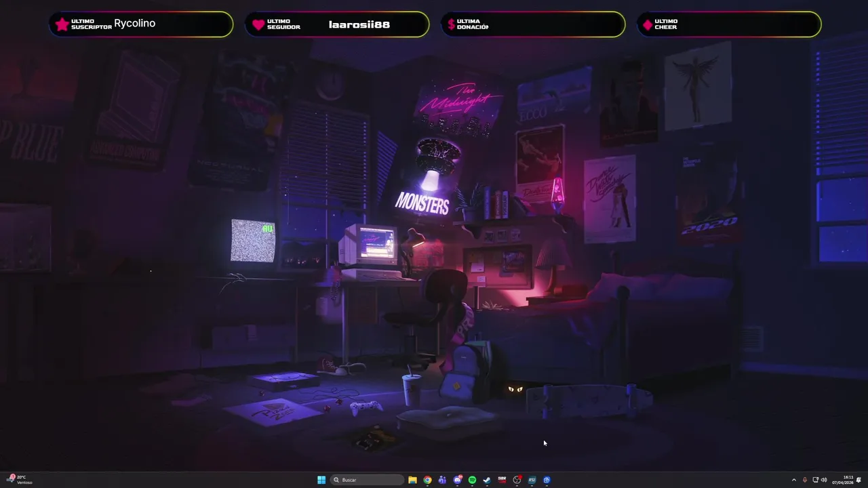
Task: Click the "ULTIMO SUSCRIPTOR" label
Action: 92,24
